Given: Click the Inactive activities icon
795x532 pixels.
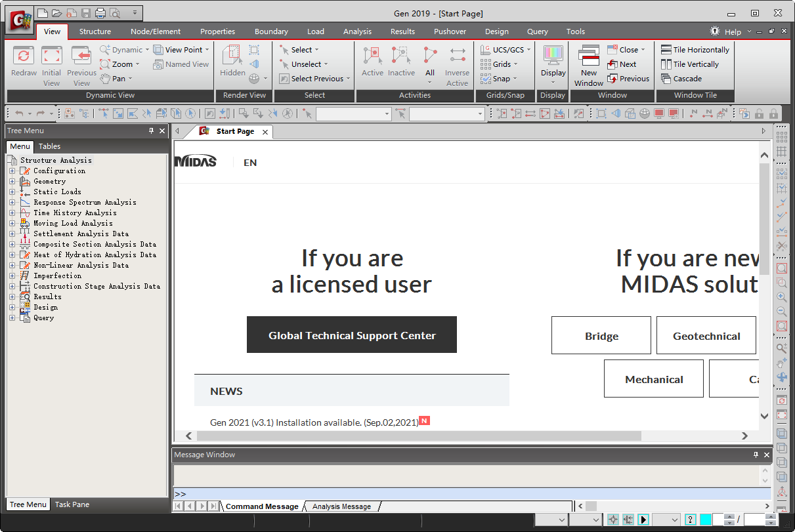Looking at the screenshot, I should [x=401, y=56].
